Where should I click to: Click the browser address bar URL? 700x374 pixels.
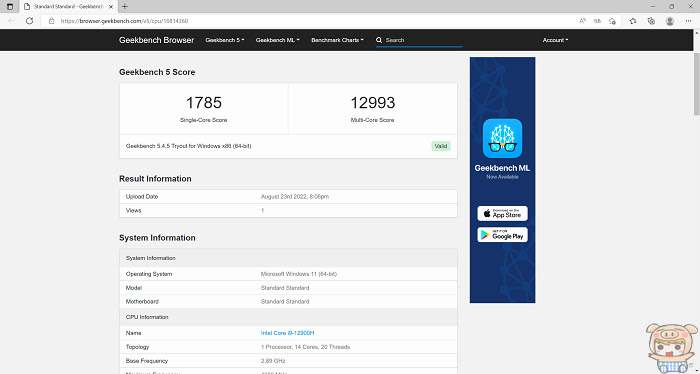point(124,21)
